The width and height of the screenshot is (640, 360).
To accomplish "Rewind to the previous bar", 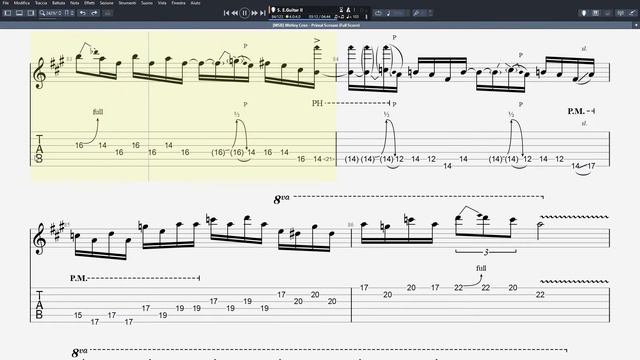I will [x=235, y=13].
